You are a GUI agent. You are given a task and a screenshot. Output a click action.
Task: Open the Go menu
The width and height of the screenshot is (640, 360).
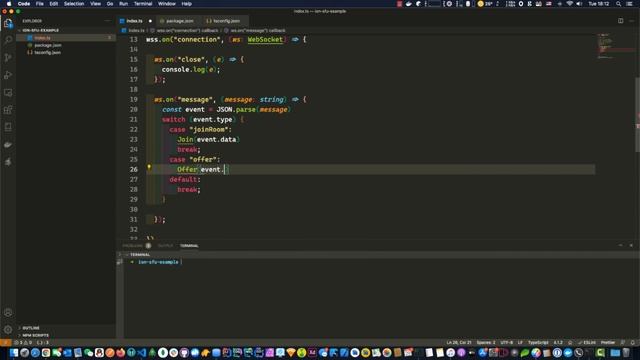coord(110,4)
